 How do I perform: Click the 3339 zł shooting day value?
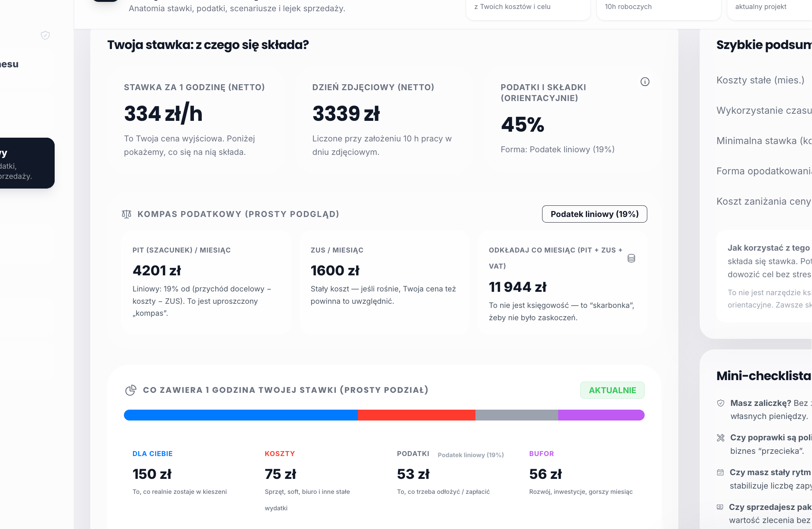pyautogui.click(x=346, y=113)
